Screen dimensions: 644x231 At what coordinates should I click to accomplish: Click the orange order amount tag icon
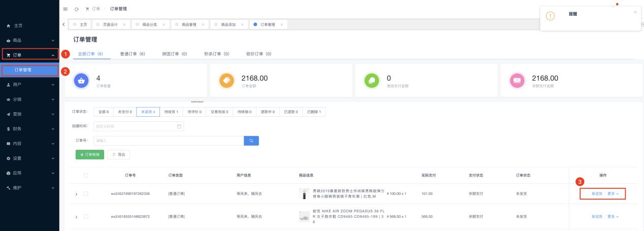pyautogui.click(x=227, y=81)
